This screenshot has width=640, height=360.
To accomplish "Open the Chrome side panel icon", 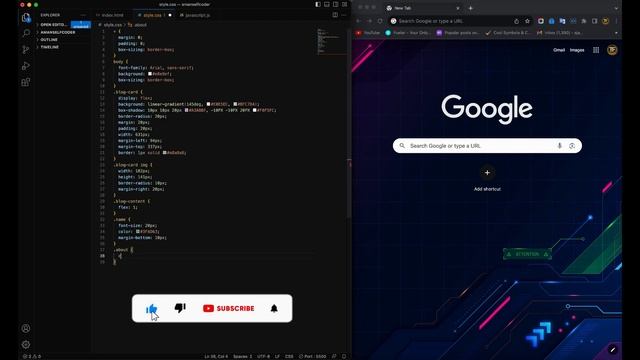I will pos(595,21).
